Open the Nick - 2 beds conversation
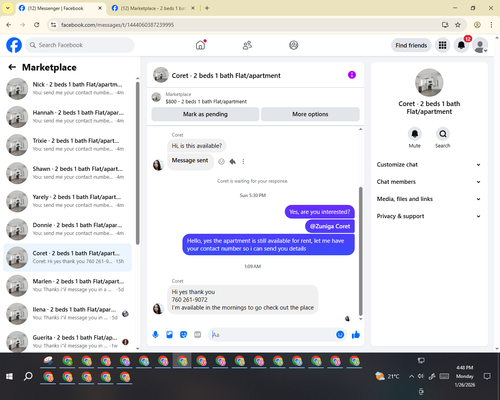The image size is (500, 400). pyautogui.click(x=68, y=88)
